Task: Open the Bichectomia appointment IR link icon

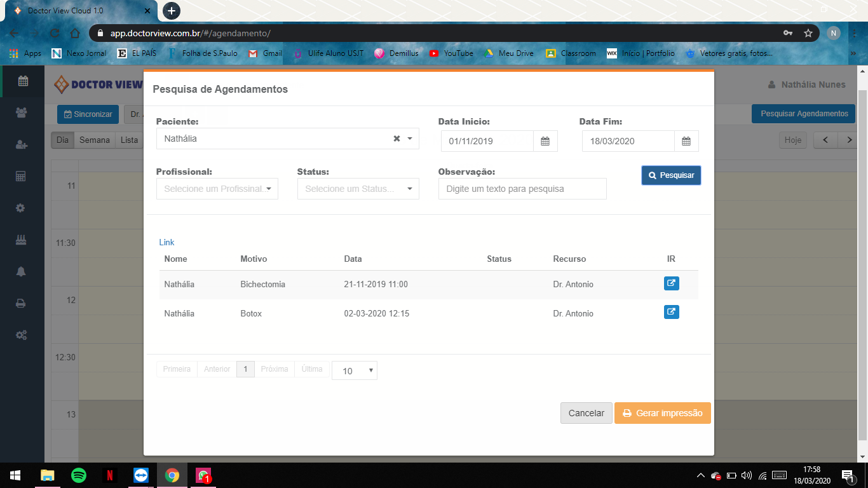Action: coord(671,283)
